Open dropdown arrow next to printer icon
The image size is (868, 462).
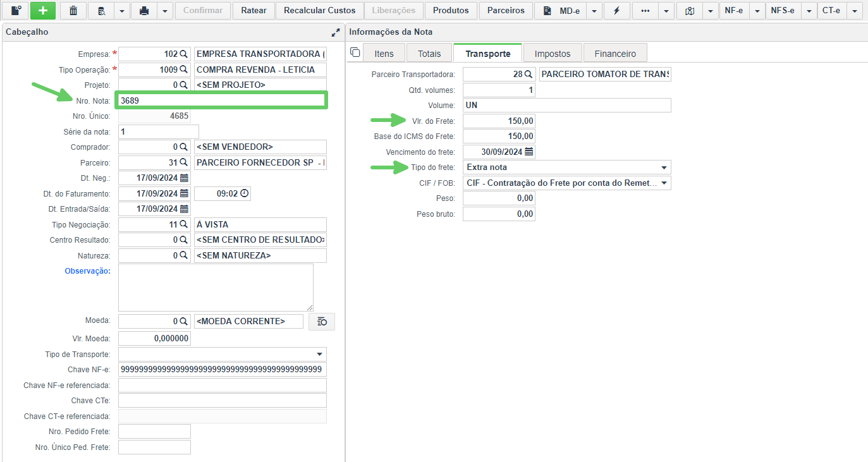coord(164,11)
